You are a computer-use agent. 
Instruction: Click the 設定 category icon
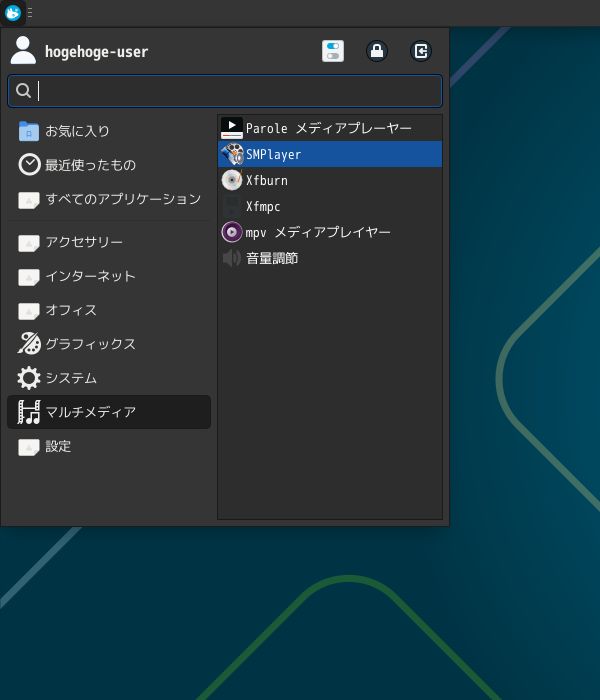point(29,446)
